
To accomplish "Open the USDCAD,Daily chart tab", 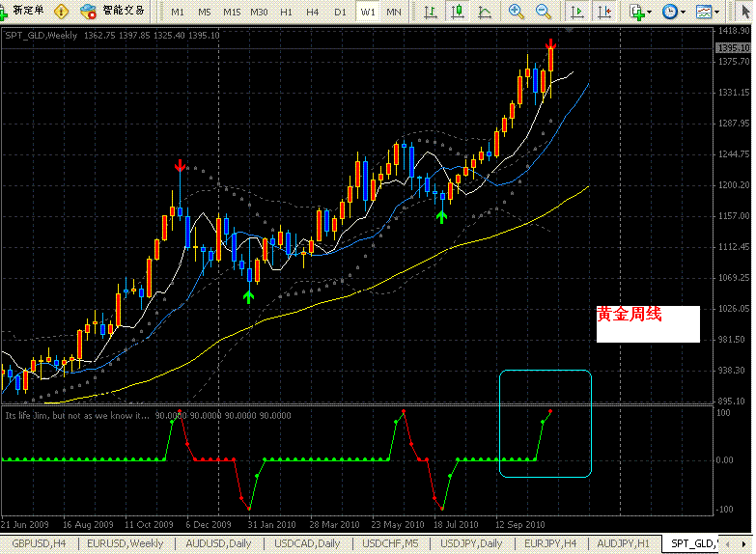I will (x=307, y=543).
